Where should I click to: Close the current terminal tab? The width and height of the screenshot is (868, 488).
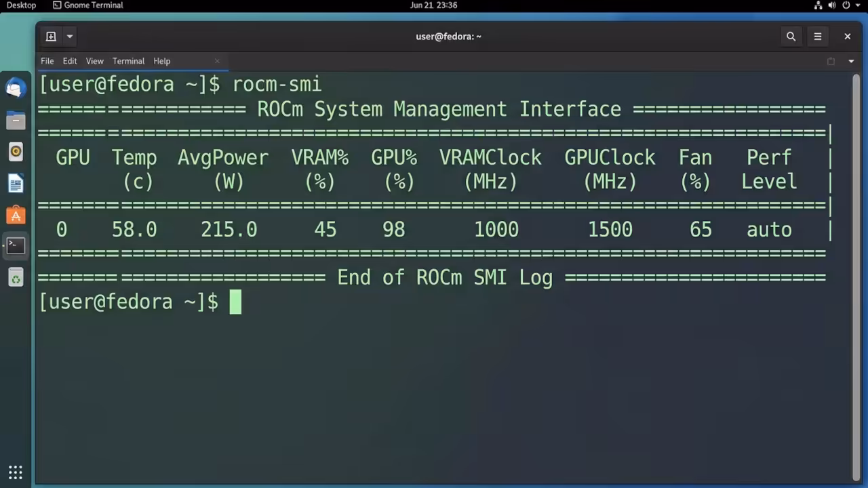pyautogui.click(x=217, y=61)
